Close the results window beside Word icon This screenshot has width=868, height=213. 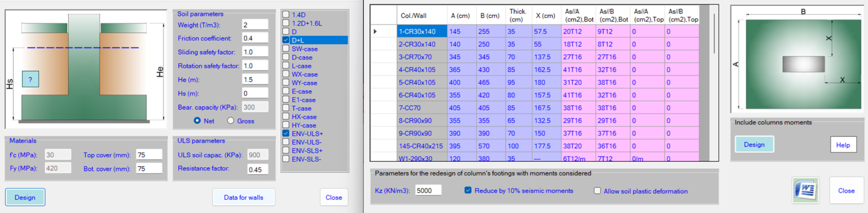pyautogui.click(x=846, y=190)
